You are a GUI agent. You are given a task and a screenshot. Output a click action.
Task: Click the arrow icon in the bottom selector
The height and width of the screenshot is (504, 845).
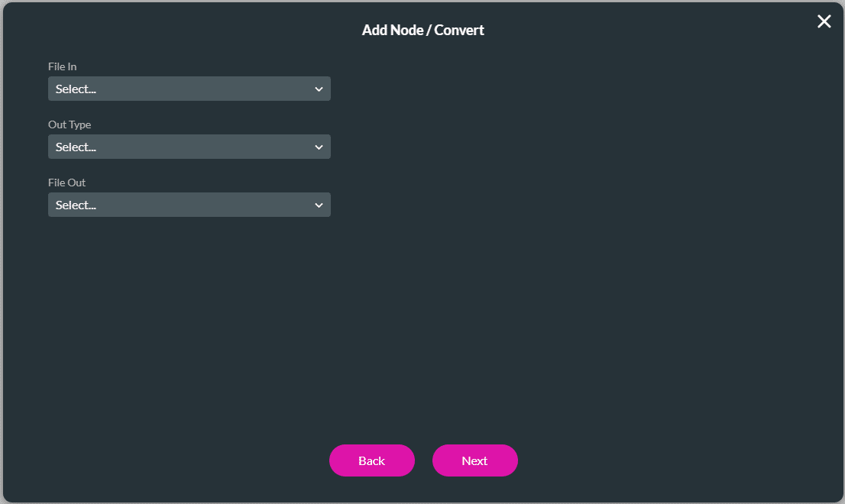coord(319,205)
